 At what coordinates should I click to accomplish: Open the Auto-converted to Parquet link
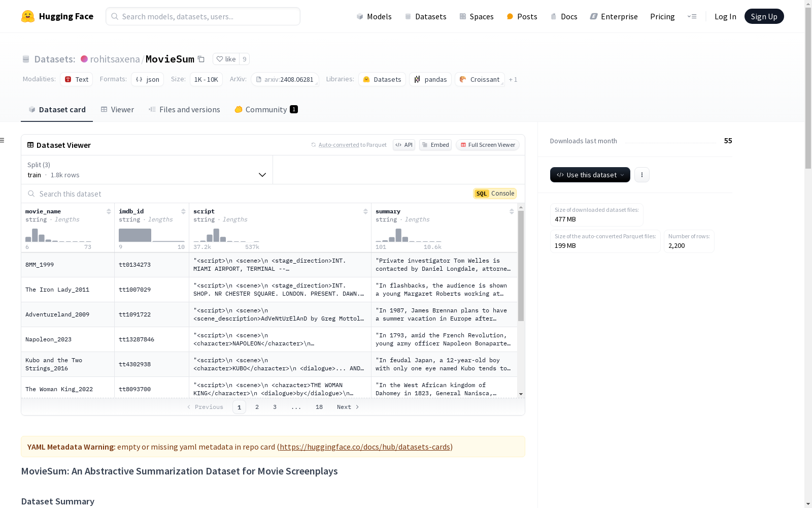(x=349, y=145)
